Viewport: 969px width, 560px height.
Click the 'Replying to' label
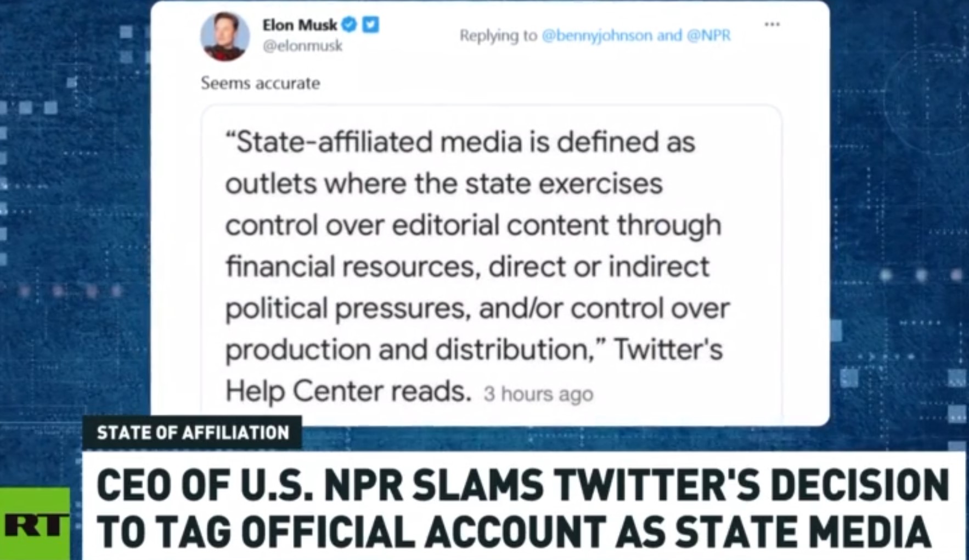pyautogui.click(x=498, y=36)
